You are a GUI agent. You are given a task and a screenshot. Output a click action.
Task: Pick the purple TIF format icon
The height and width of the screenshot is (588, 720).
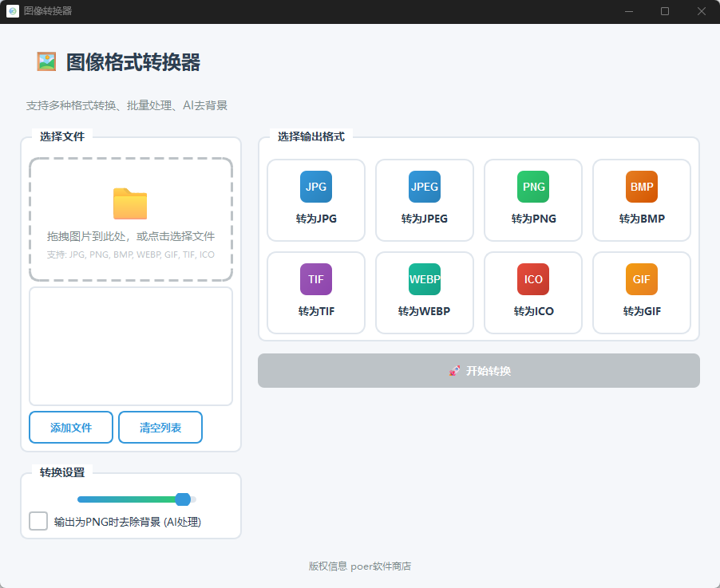(316, 279)
